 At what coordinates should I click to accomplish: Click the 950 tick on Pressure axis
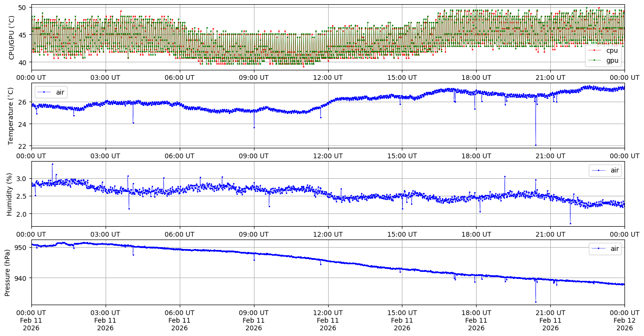click(x=22, y=248)
